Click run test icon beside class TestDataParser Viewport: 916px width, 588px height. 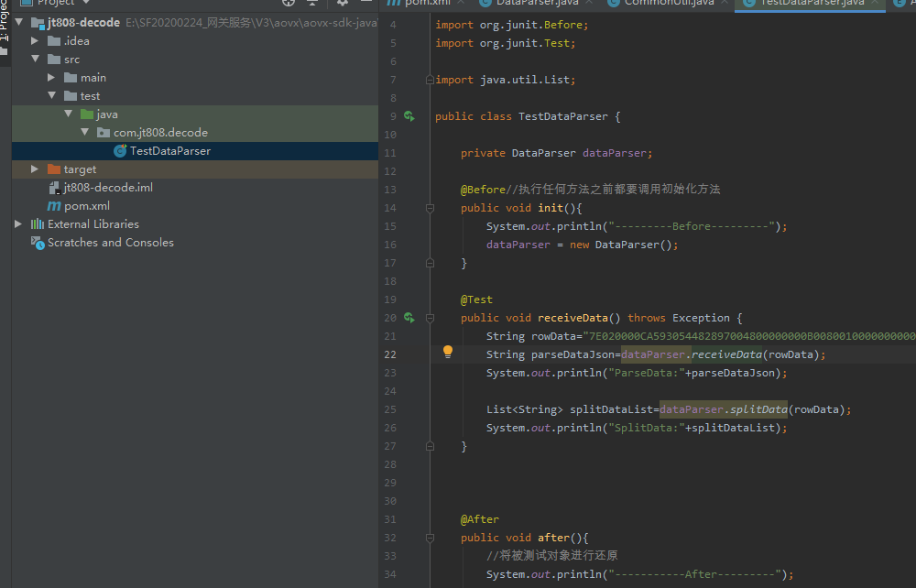pyautogui.click(x=409, y=116)
